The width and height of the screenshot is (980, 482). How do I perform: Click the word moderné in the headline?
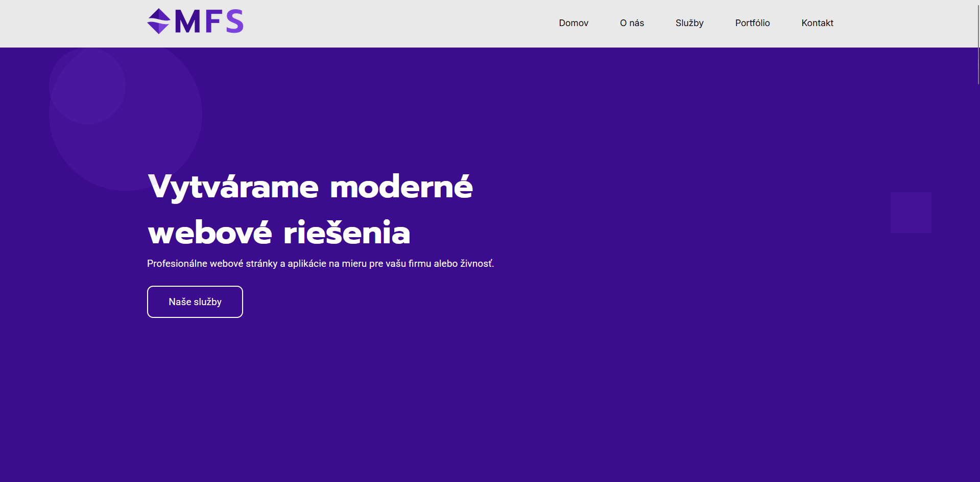pos(401,187)
